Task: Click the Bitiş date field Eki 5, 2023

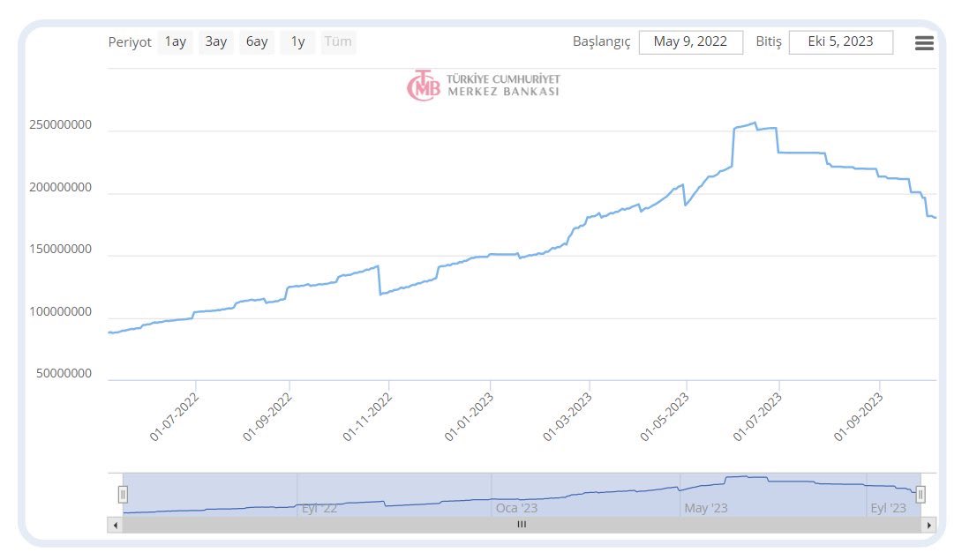Action: coord(840,42)
